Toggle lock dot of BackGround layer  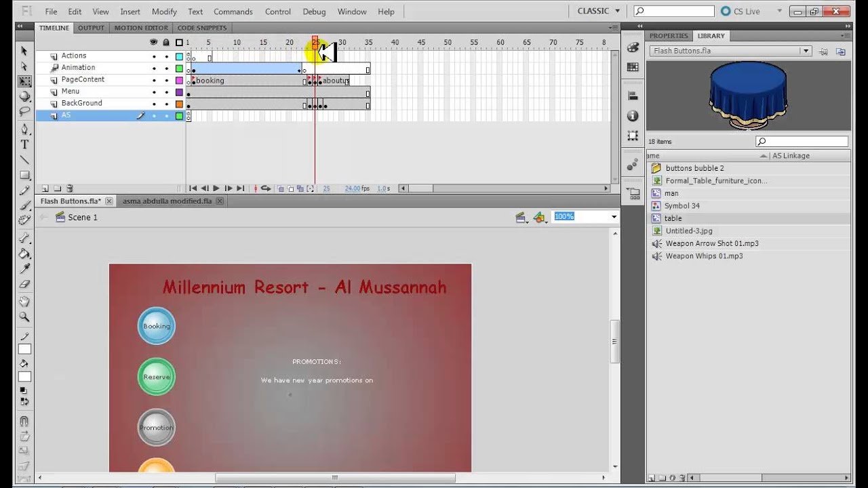point(167,104)
